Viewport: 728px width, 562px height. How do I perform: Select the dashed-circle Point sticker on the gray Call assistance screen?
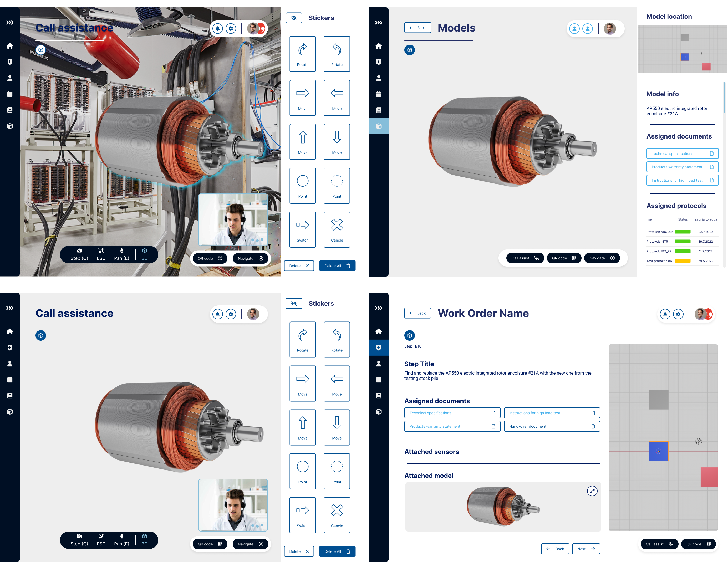pyautogui.click(x=337, y=471)
